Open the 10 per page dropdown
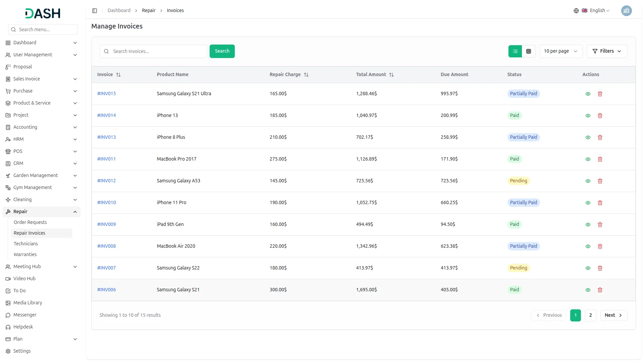 560,51
